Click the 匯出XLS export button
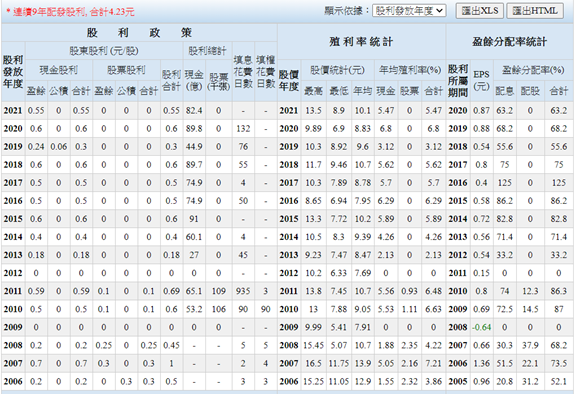This screenshot has height=394, width=576. click(480, 11)
